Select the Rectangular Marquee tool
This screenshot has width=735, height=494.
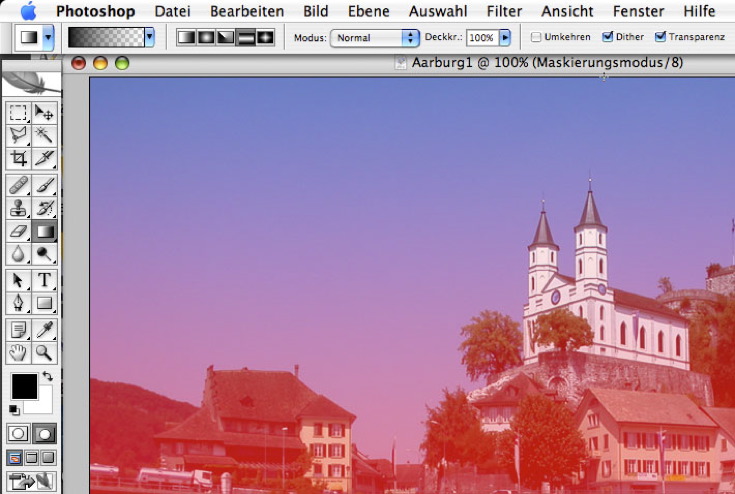point(18,112)
